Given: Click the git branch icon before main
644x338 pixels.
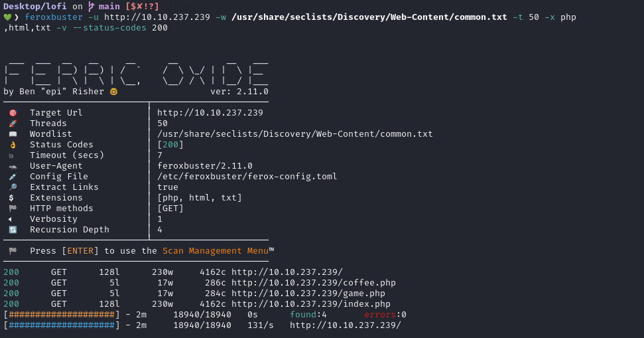Looking at the screenshot, I should (91, 7).
